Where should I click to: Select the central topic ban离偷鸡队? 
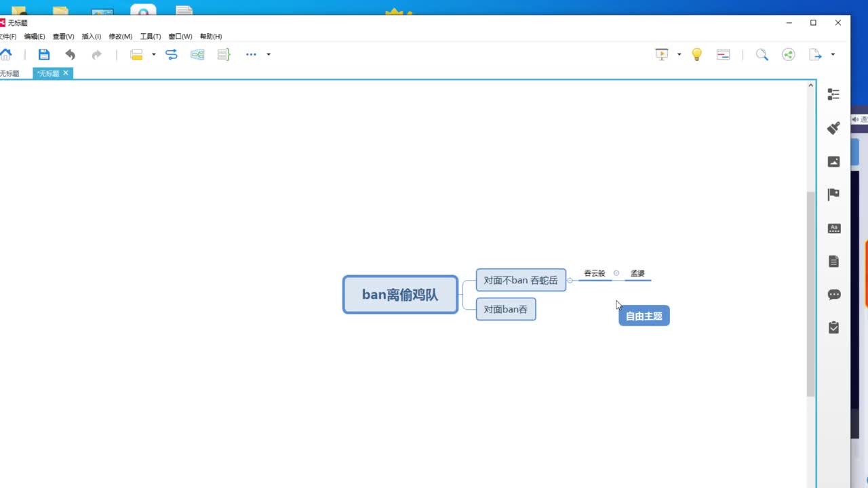(x=400, y=295)
